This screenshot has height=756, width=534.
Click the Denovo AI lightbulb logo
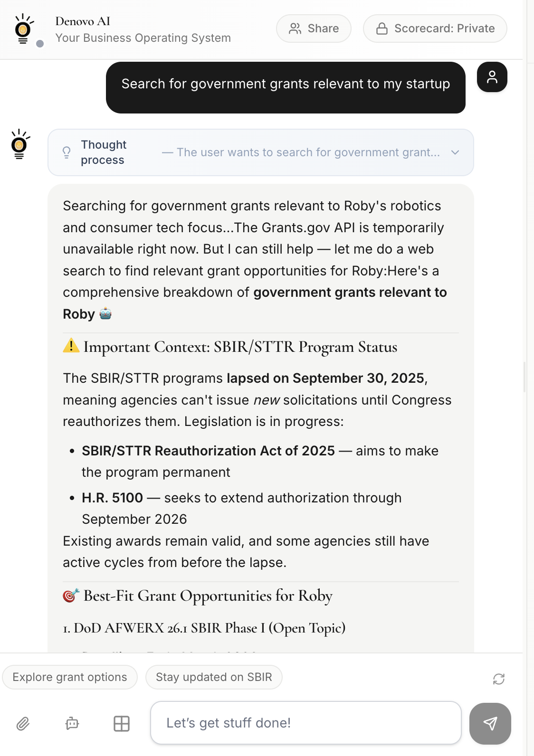click(23, 28)
